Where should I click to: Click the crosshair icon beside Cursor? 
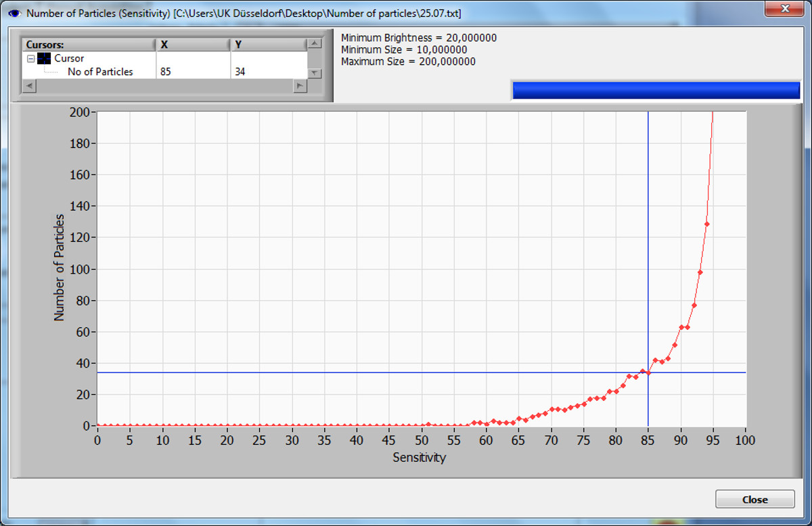44,59
